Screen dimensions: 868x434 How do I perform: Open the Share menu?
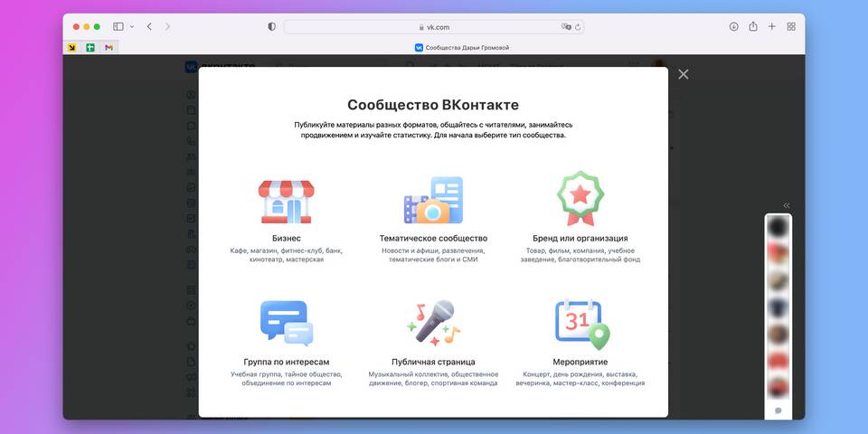tap(753, 26)
